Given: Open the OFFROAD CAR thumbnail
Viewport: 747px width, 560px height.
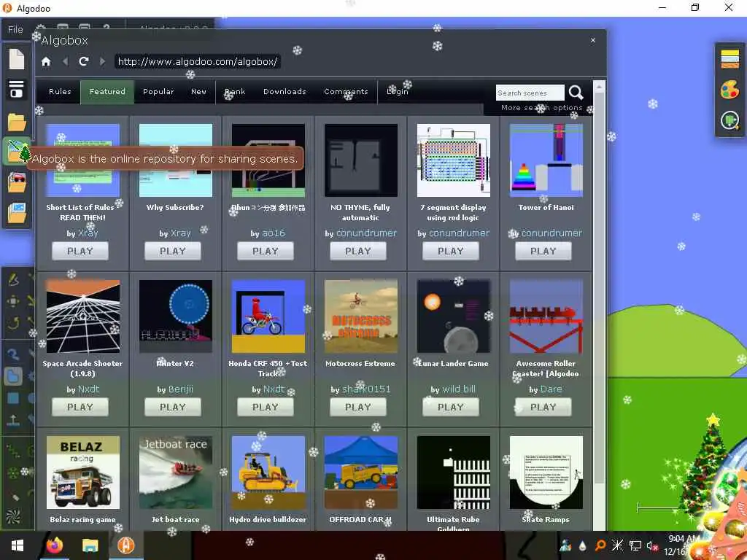Looking at the screenshot, I should pos(360,472).
